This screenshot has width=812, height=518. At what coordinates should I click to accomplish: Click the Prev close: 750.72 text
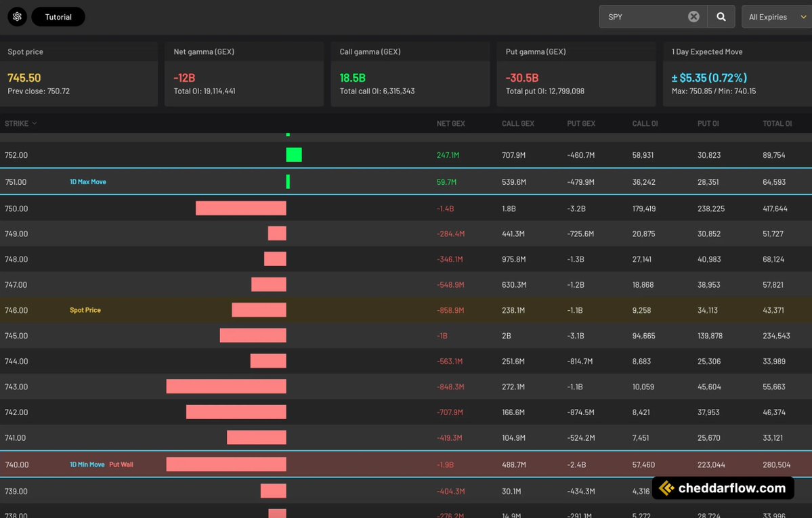point(39,91)
